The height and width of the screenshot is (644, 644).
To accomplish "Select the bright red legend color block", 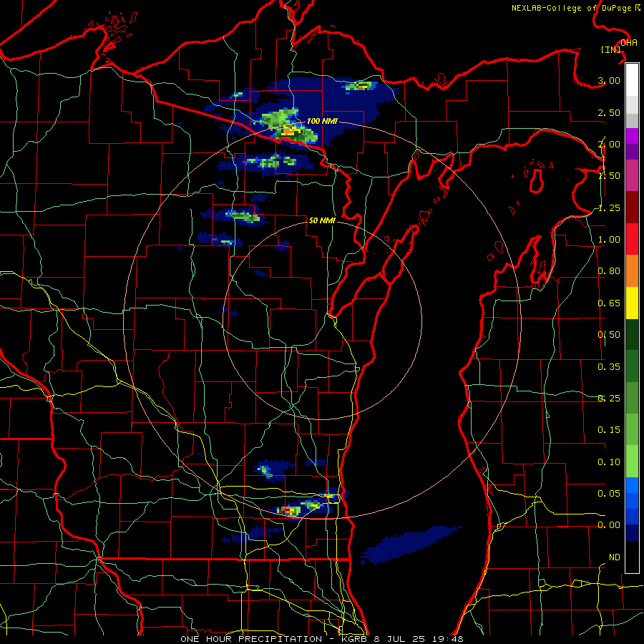I will point(632,239).
